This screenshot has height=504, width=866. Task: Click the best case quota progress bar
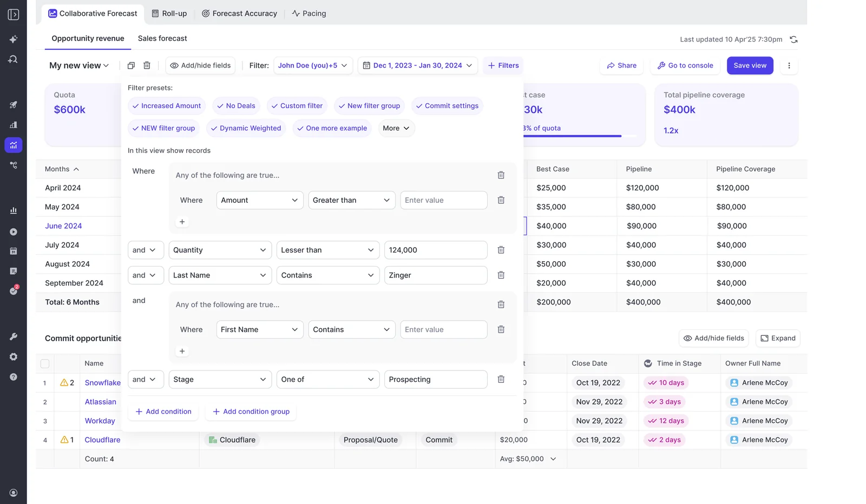pyautogui.click(x=580, y=136)
